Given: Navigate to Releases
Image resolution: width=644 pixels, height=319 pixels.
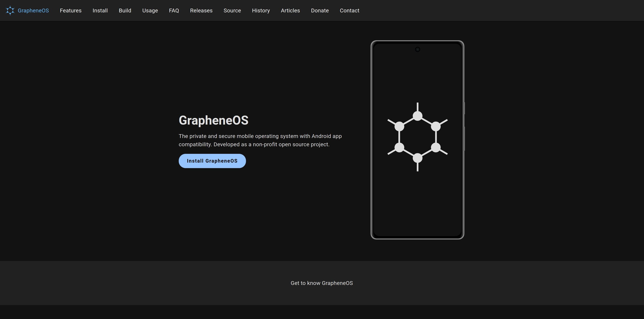Looking at the screenshot, I should tap(201, 11).
